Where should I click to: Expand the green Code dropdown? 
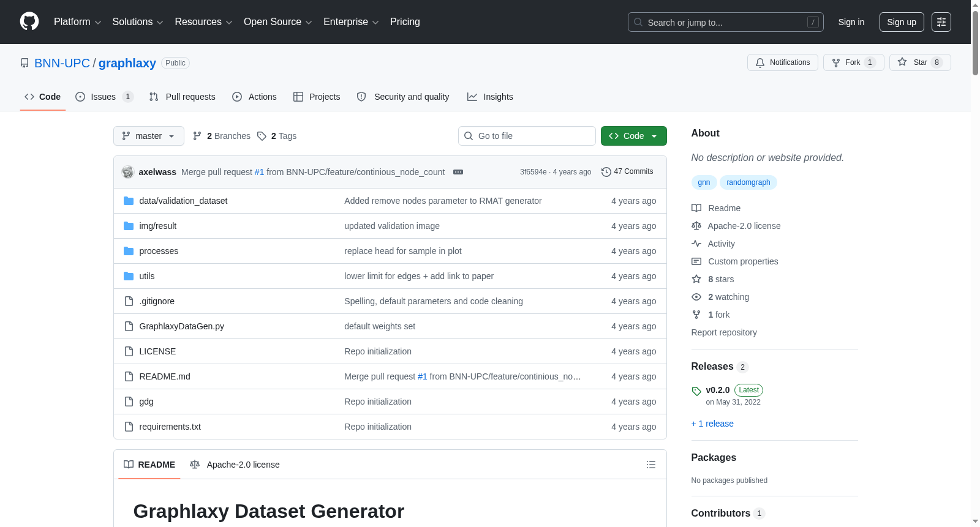tap(634, 136)
